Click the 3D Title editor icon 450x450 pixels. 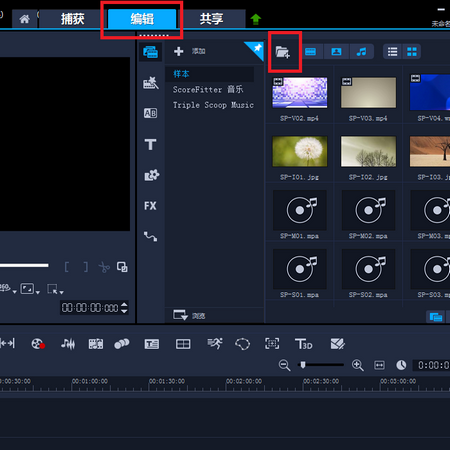pyautogui.click(x=304, y=344)
